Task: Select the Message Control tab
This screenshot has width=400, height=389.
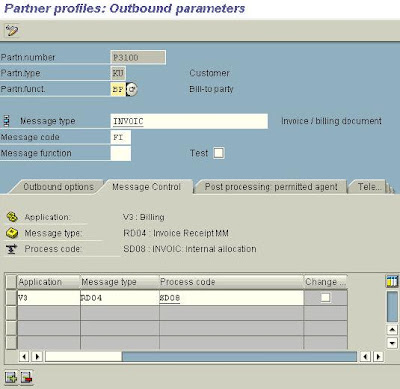Action: (147, 187)
